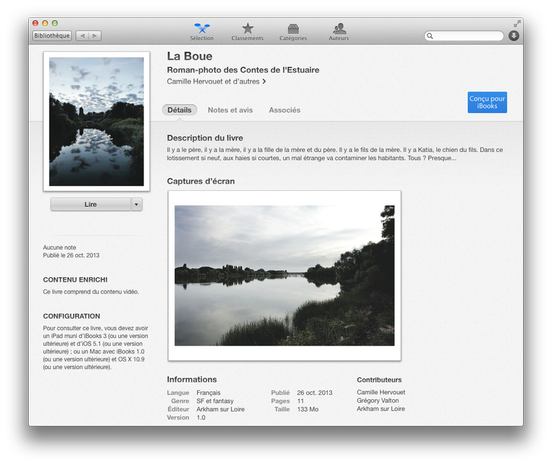Click the Lire button
Viewport: 550px width, 463px height.
91,204
